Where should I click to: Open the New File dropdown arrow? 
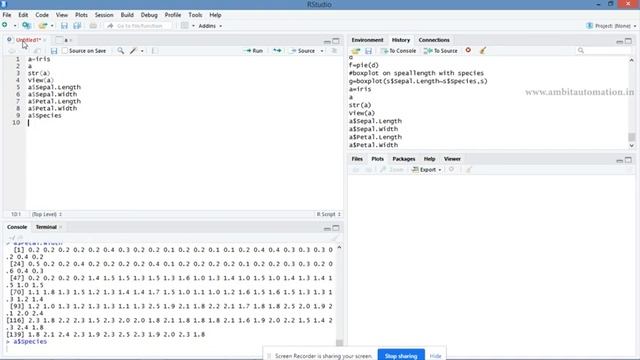pos(15,26)
